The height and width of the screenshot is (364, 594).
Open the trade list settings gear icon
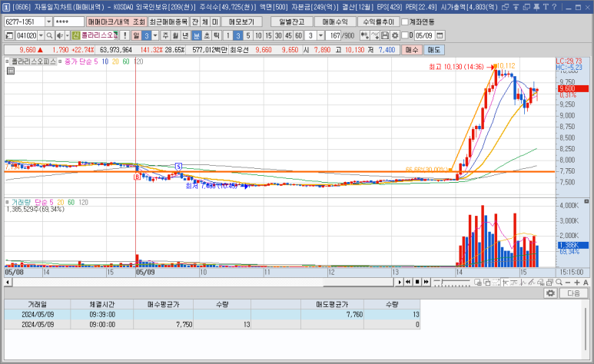coord(550,293)
